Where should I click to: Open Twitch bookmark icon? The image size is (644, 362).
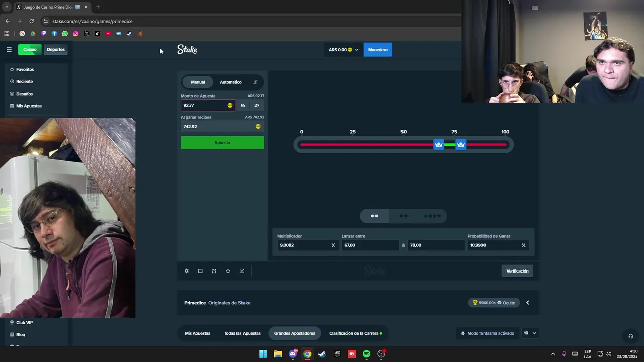pos(44,34)
